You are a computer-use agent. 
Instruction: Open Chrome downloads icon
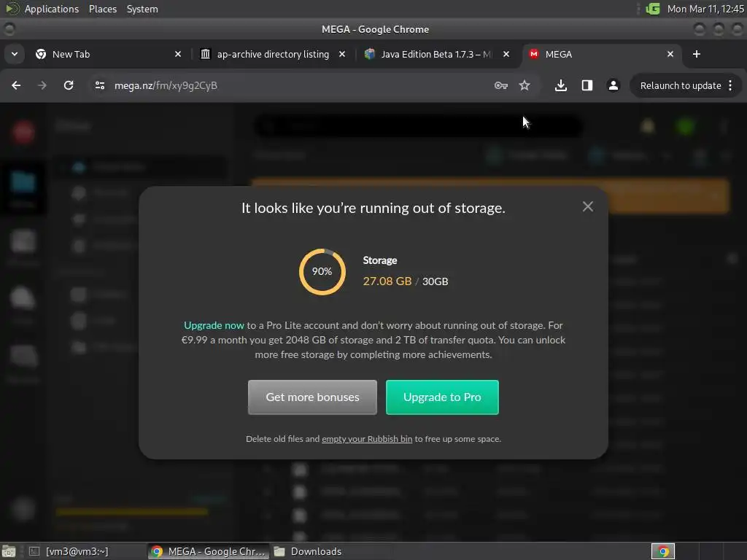561,85
